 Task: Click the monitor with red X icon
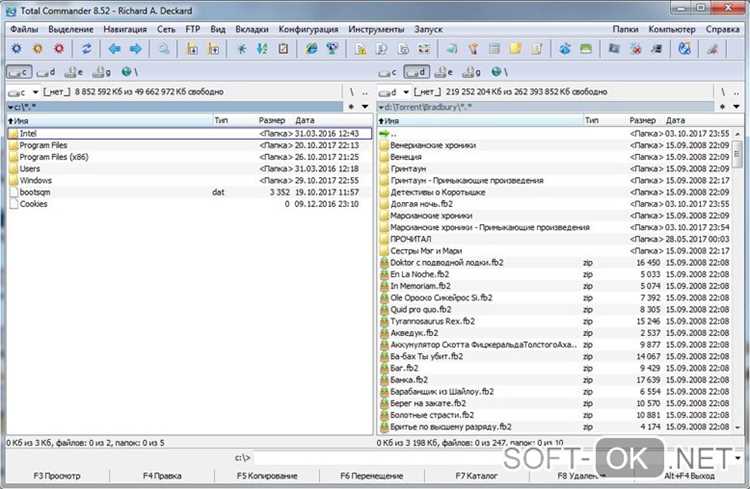point(635,48)
